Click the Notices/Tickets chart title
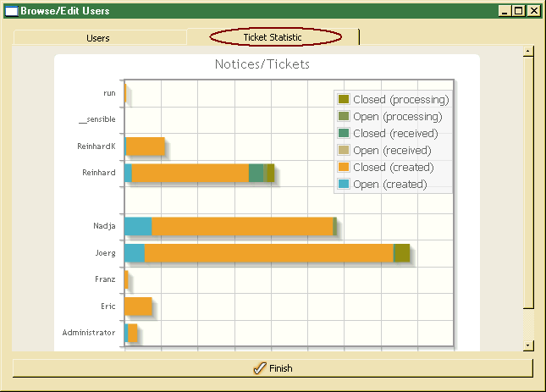This screenshot has height=392, width=546. tap(262, 64)
